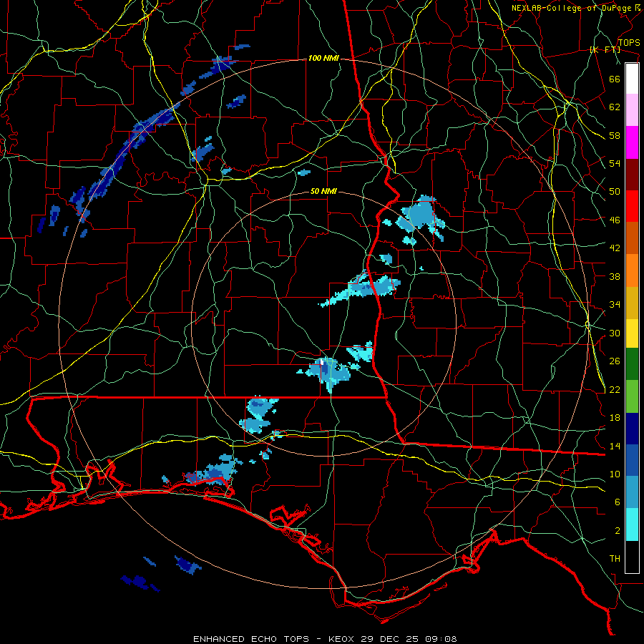Click the medium blue legend swatch
Image resolution: width=644 pixels, height=644 pixels.
pyautogui.click(x=632, y=460)
